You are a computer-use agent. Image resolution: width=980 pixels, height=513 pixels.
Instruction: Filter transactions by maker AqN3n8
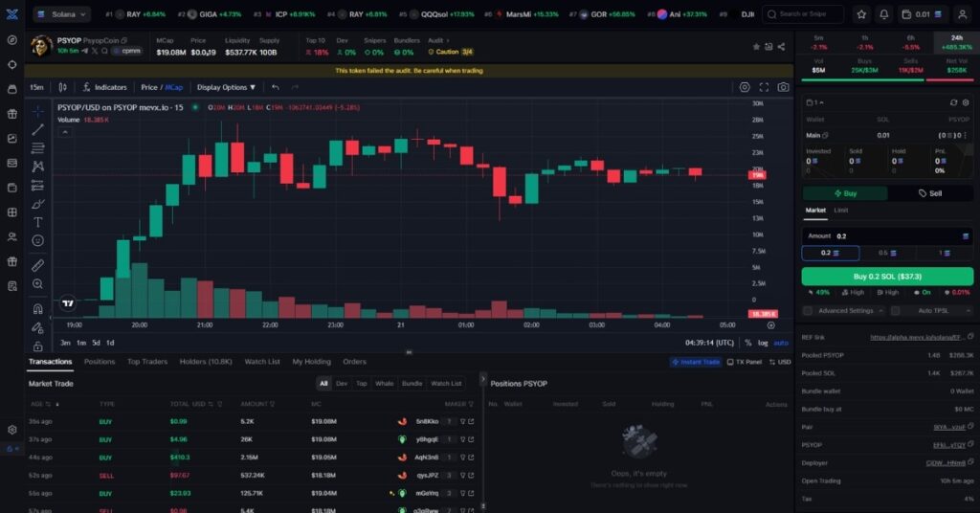(x=463, y=457)
